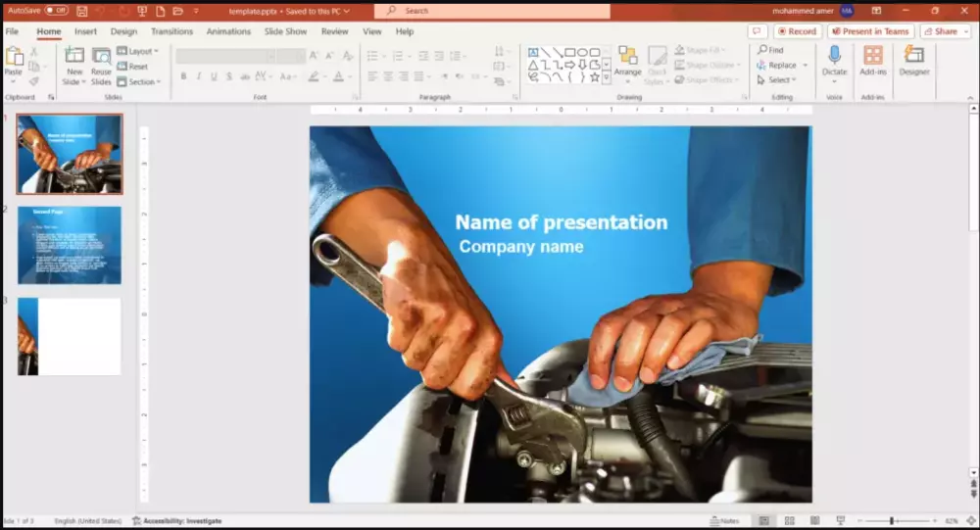Switch to the View tab
This screenshot has width=980, height=530.
(371, 31)
